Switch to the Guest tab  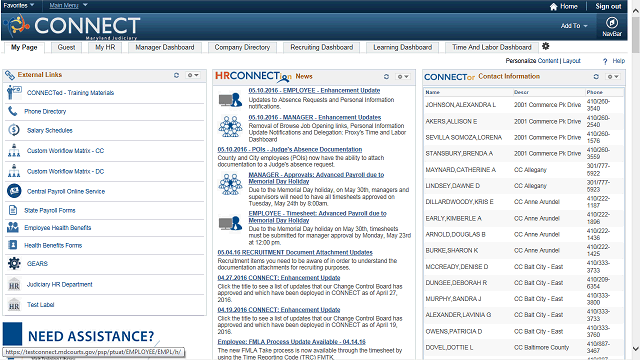66,47
